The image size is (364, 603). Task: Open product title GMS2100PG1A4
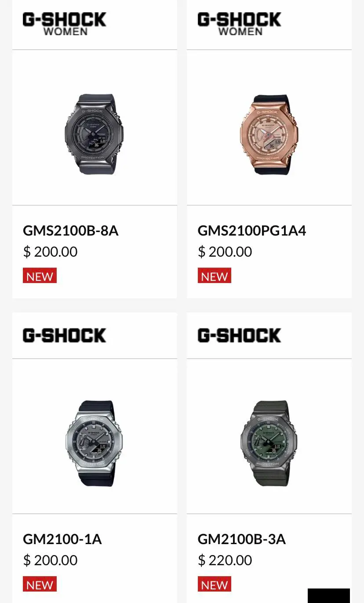click(252, 230)
